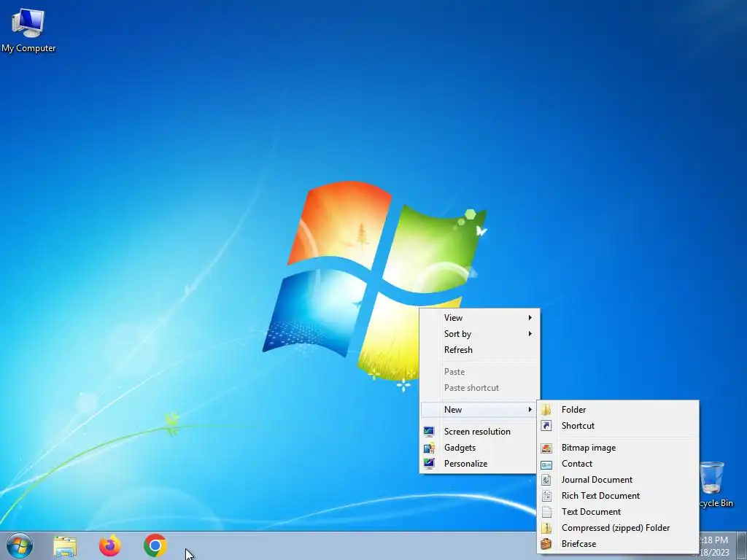Choose Gadgets from the context menu
747x560 pixels.
[x=479, y=448]
